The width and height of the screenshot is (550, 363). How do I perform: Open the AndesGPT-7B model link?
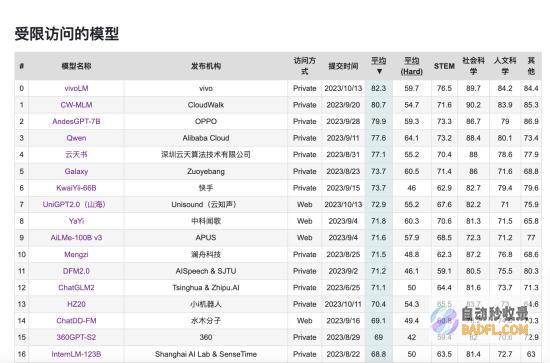(76, 121)
